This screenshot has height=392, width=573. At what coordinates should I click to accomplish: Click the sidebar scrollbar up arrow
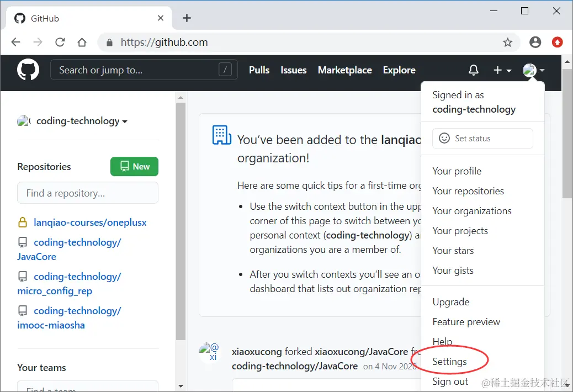181,98
